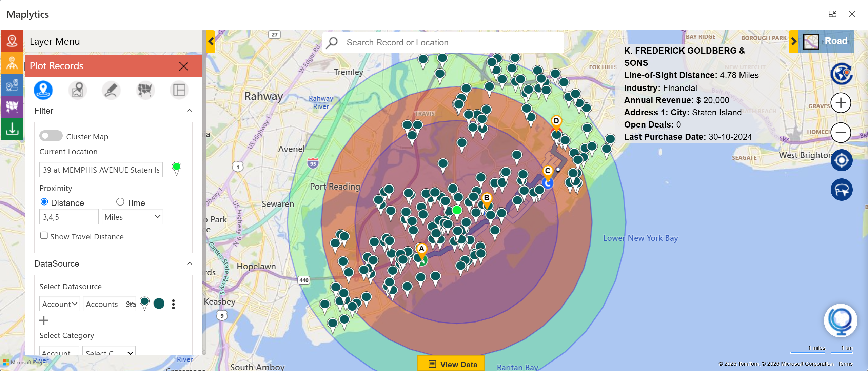Switch to the drawing pencil tab
The image size is (868, 371).
tap(111, 90)
